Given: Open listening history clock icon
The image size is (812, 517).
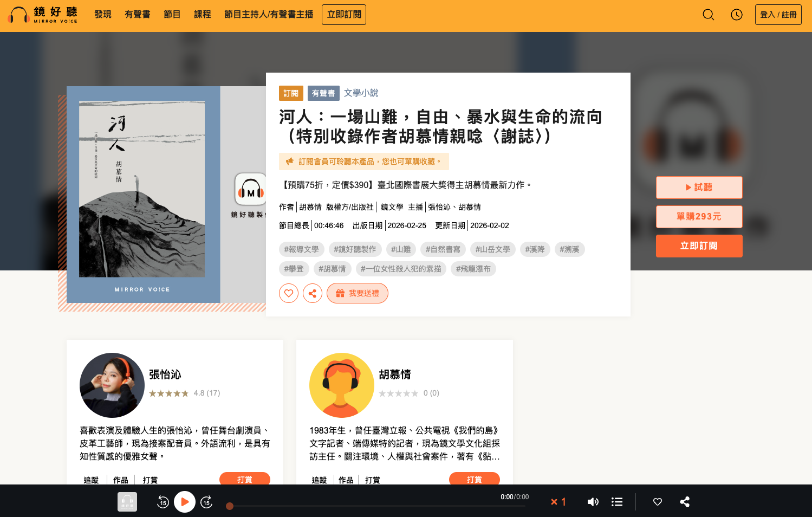Looking at the screenshot, I should point(737,15).
